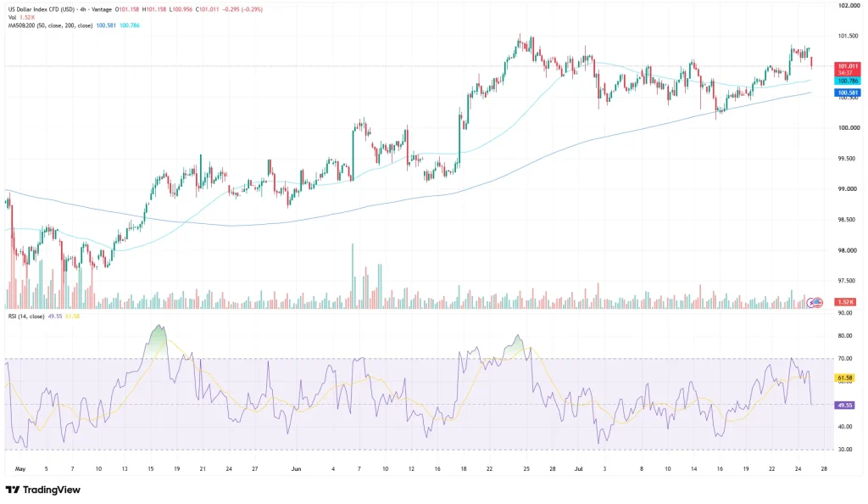The image size is (868, 504).
Task: Click the 40.00 RSI axis label
Action: tap(845, 427)
